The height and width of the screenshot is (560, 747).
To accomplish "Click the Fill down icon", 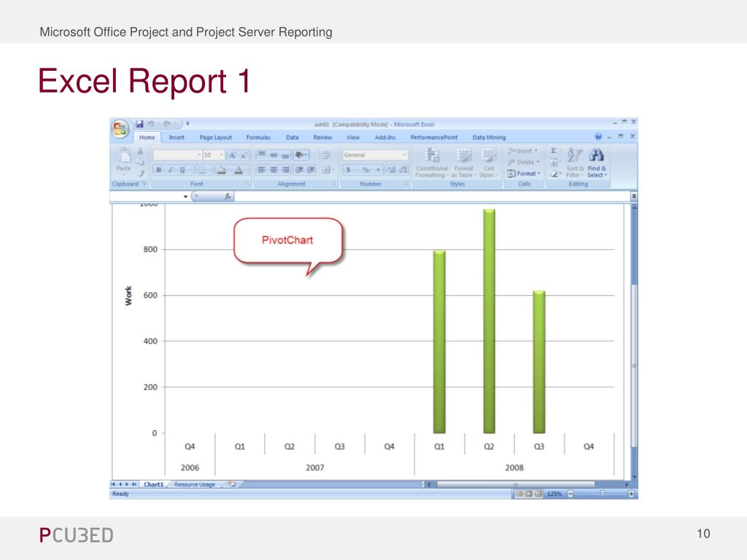I will [x=554, y=163].
